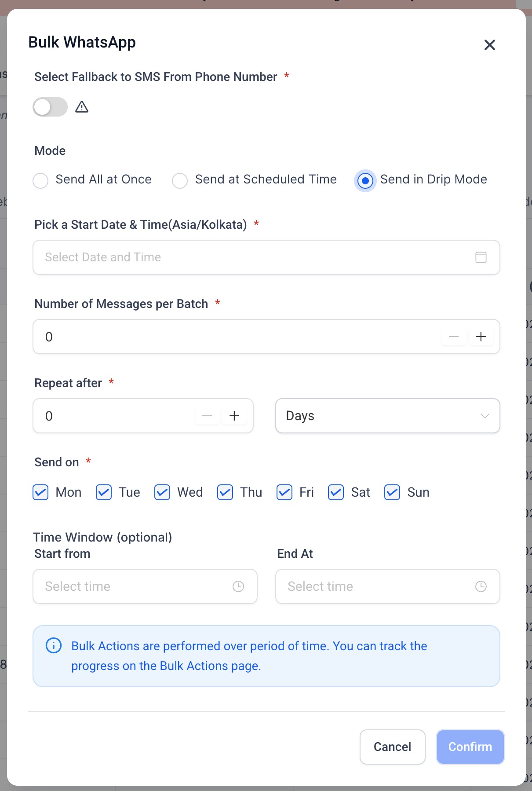
Task: Open the Days unit dropdown
Action: 388,416
